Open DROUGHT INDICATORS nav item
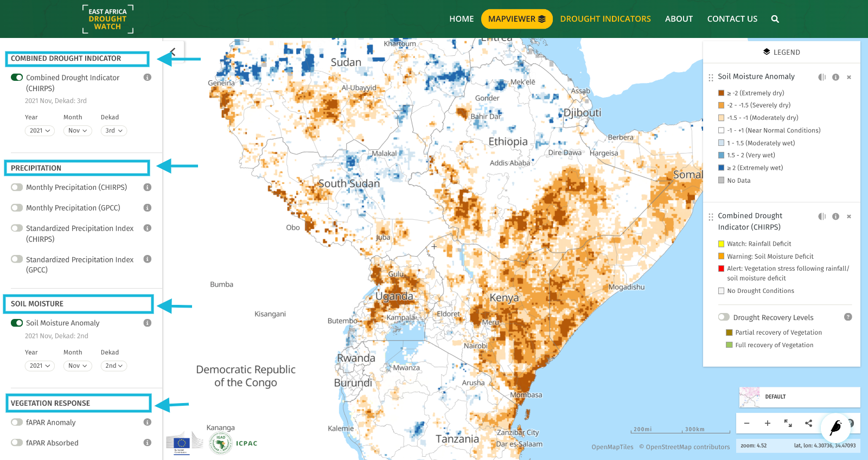This screenshot has width=868, height=460. click(x=605, y=19)
